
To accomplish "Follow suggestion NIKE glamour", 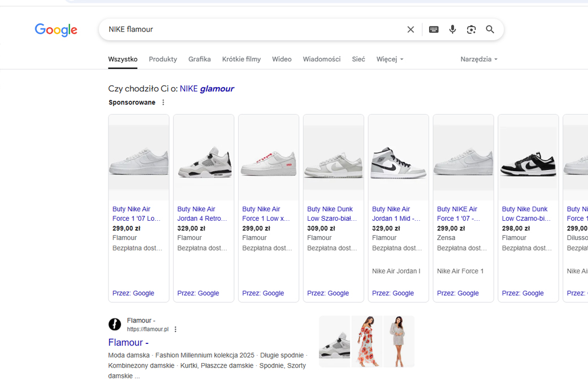I will (x=207, y=89).
